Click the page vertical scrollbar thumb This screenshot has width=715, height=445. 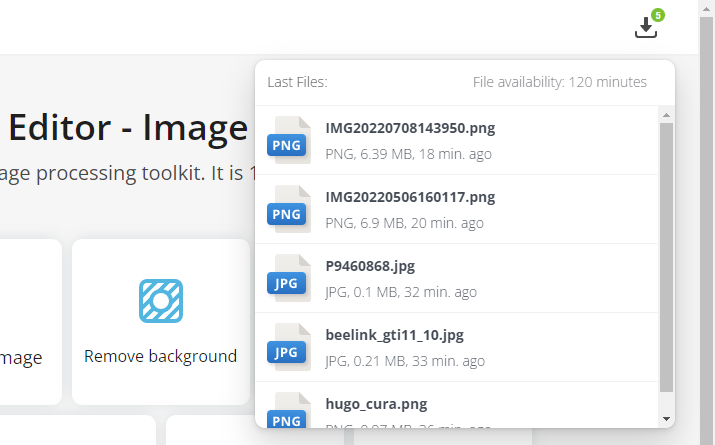[x=707, y=230]
